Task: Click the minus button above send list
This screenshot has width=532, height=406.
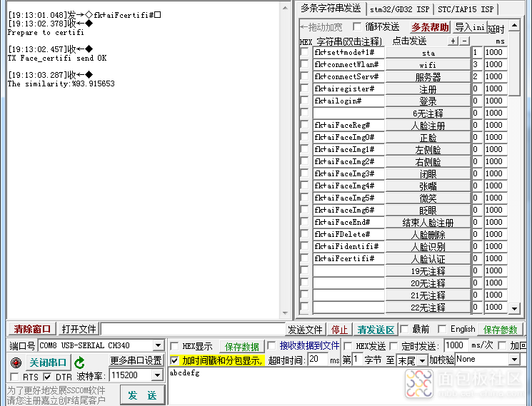Action: (464, 41)
